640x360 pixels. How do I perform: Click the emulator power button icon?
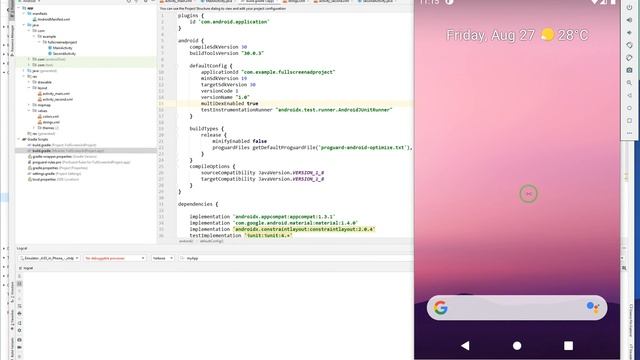pyautogui.click(x=629, y=8)
